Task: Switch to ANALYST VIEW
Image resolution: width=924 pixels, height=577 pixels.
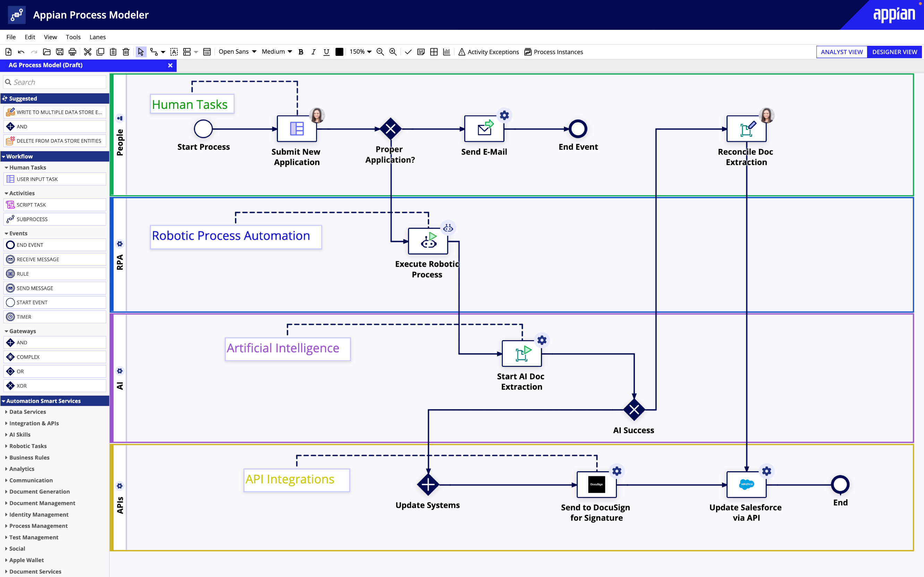Action: [x=841, y=52]
